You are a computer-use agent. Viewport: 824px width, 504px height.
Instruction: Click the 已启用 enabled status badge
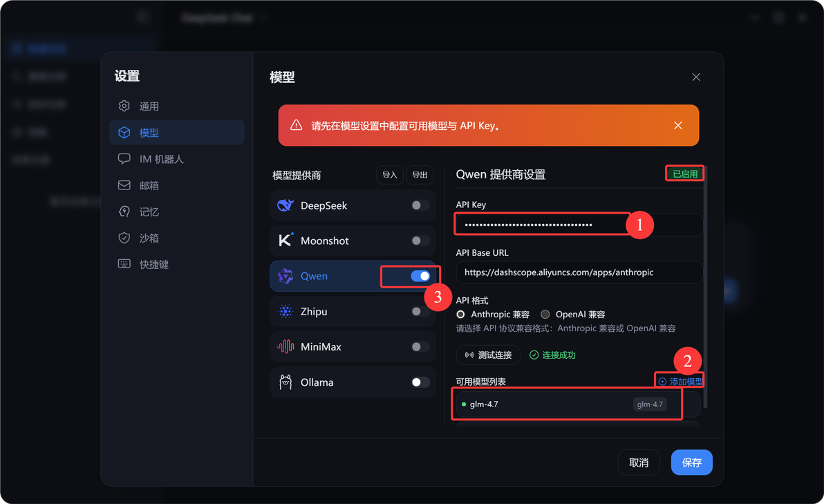685,174
